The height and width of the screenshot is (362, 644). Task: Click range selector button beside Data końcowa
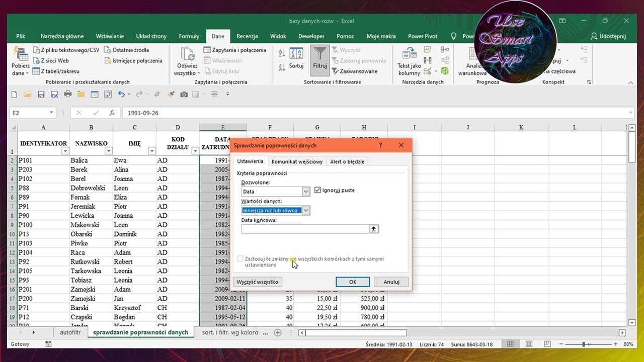(x=373, y=229)
